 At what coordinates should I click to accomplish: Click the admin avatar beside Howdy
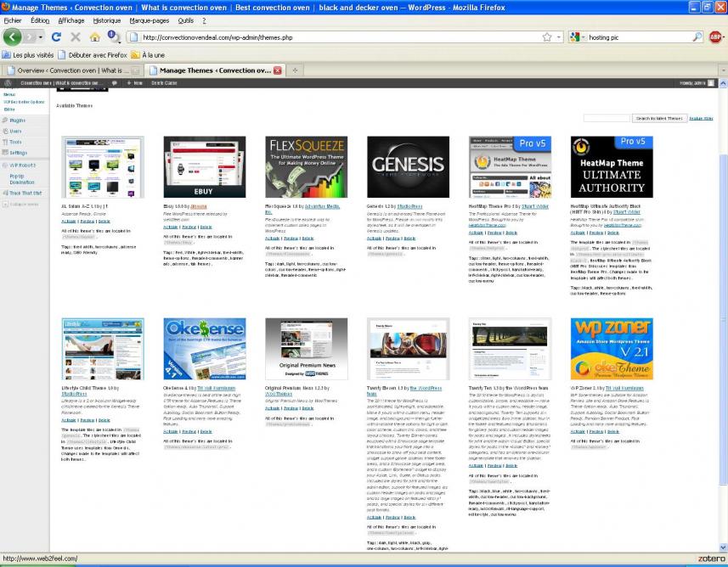[x=711, y=83]
